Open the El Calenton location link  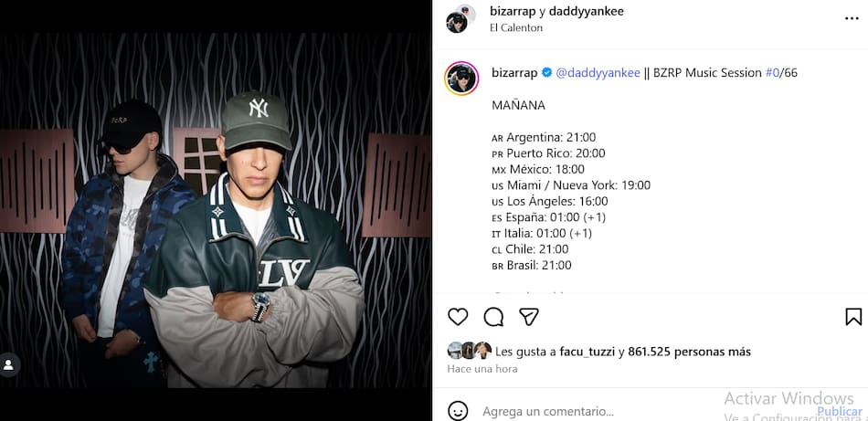click(x=516, y=27)
